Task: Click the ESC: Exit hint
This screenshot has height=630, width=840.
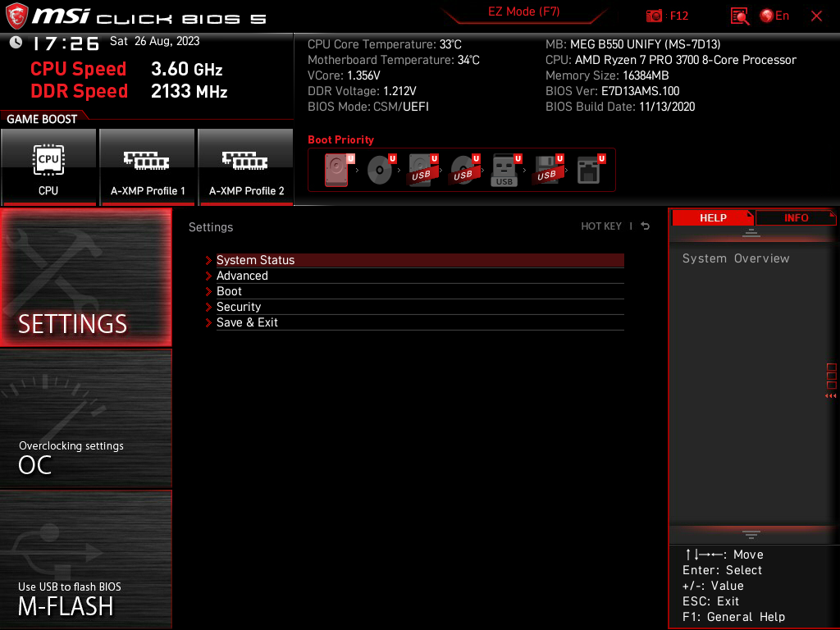Action: pyautogui.click(x=710, y=601)
